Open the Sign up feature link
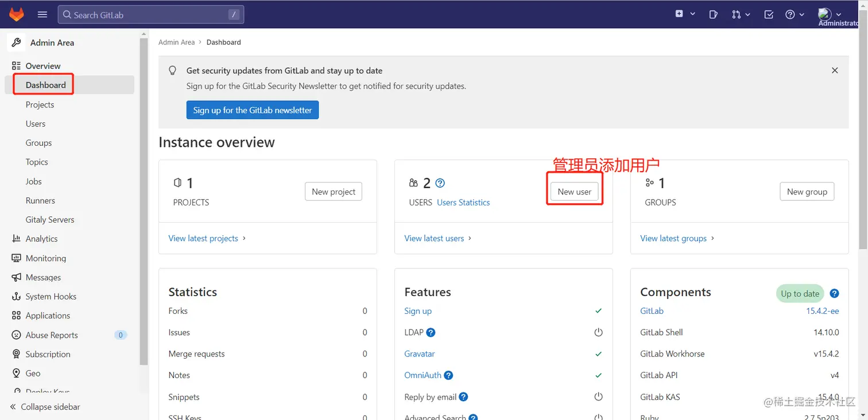868x420 pixels. 418,311
